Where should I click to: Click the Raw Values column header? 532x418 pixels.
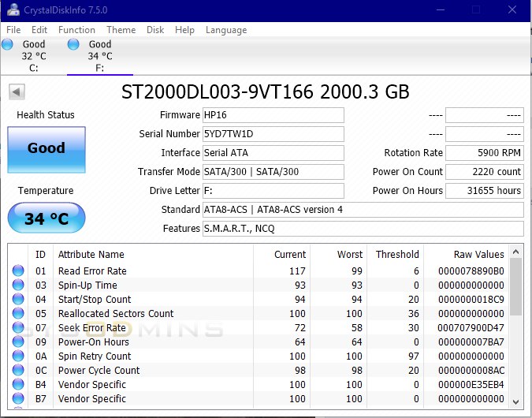[467, 254]
